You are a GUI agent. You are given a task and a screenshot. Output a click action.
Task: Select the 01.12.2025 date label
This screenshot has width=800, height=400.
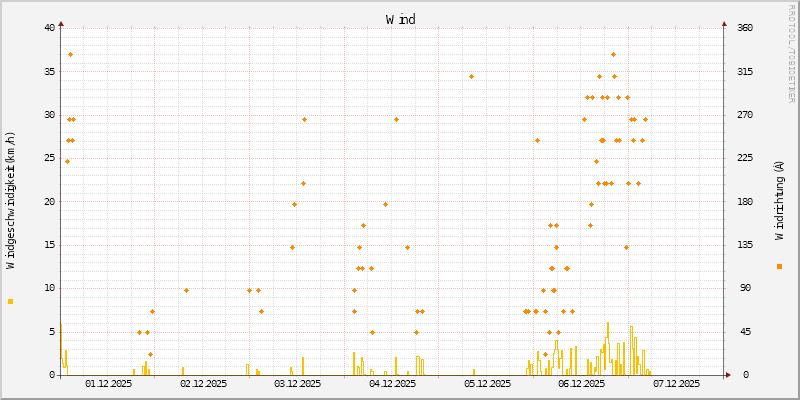[109, 383]
